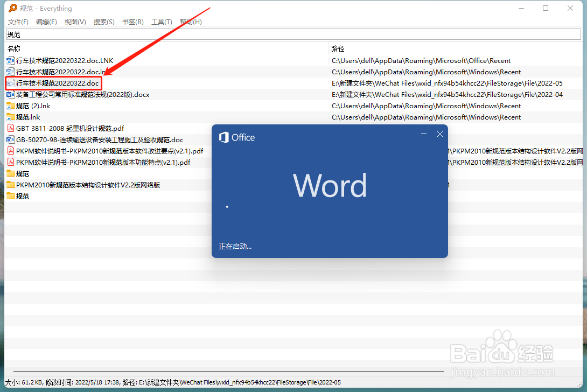Click the Word shortcut icon for 行车技术规范20220322.doc.LNK
Image resolution: width=587 pixels, height=392 pixels.
(x=10, y=60)
